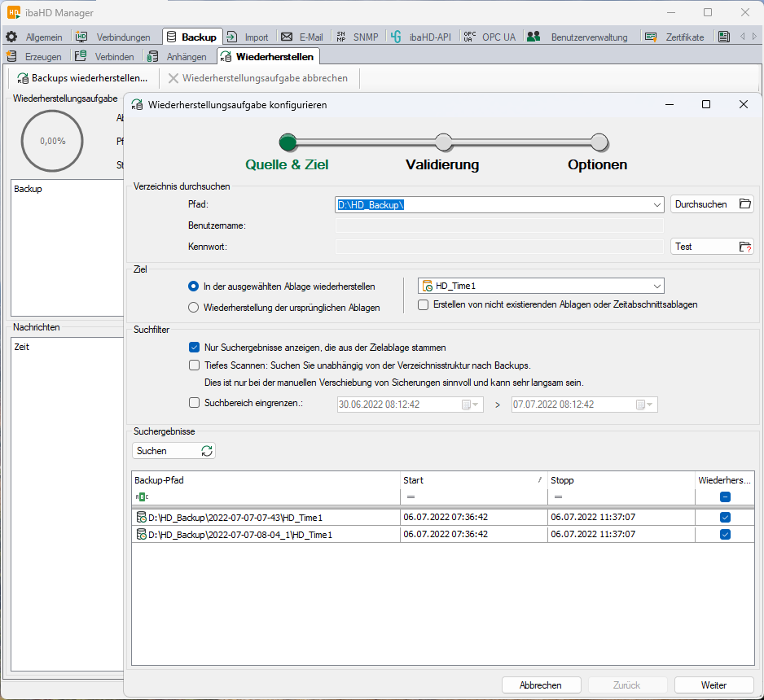The image size is (764, 700).
Task: Select 'Wiederherstellung der ursprünglichen Ablagen' radio option
Action: [193, 308]
